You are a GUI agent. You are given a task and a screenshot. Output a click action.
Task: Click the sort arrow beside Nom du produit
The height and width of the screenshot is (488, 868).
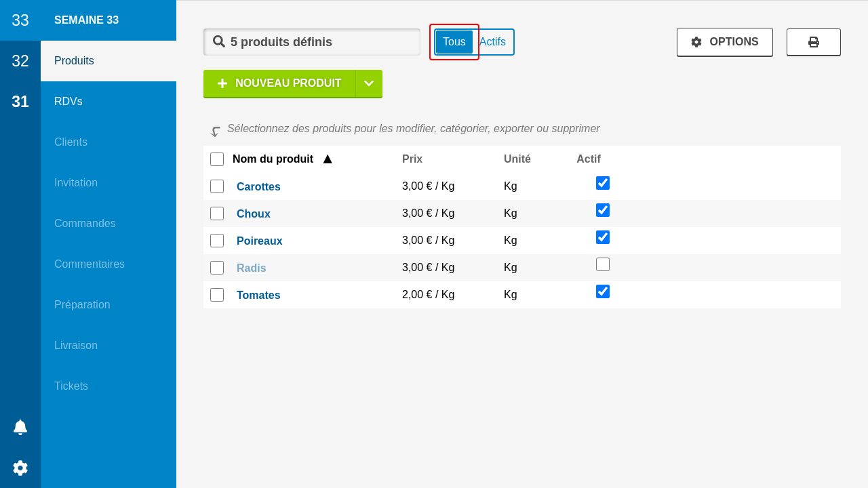(x=328, y=159)
